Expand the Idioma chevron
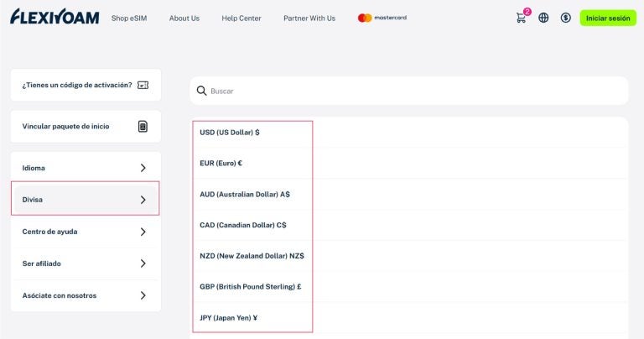644x339 pixels. [x=143, y=168]
